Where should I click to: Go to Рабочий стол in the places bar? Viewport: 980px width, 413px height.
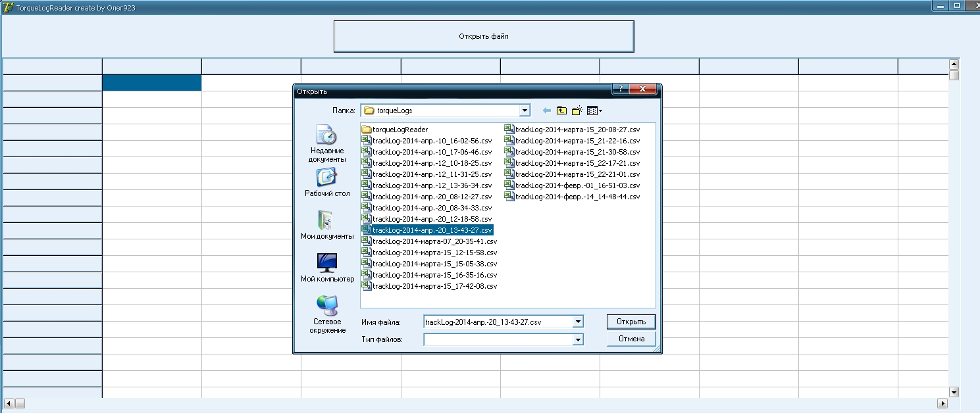[327, 183]
